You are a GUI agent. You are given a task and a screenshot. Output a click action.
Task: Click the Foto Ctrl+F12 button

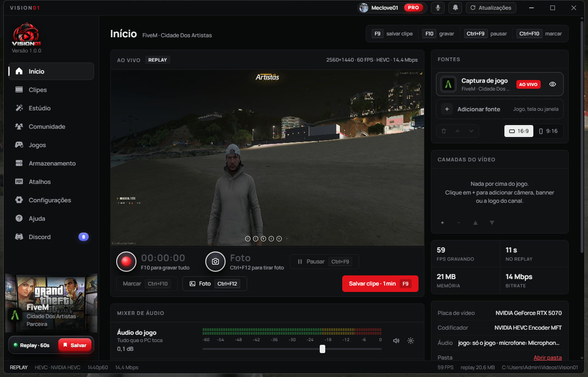(215, 284)
